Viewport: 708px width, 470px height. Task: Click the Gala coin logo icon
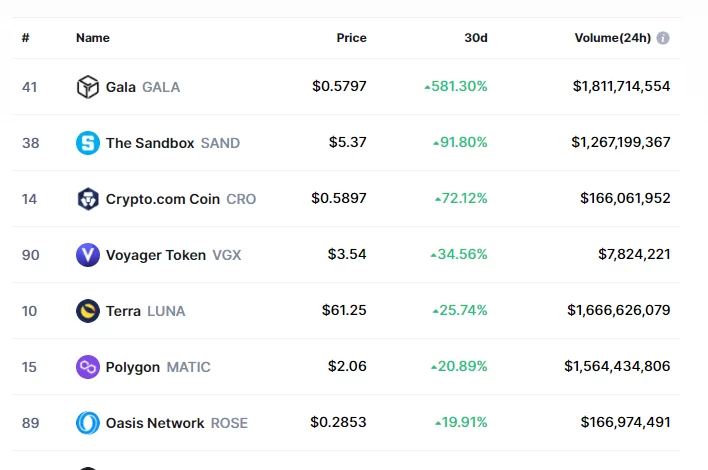pos(88,87)
